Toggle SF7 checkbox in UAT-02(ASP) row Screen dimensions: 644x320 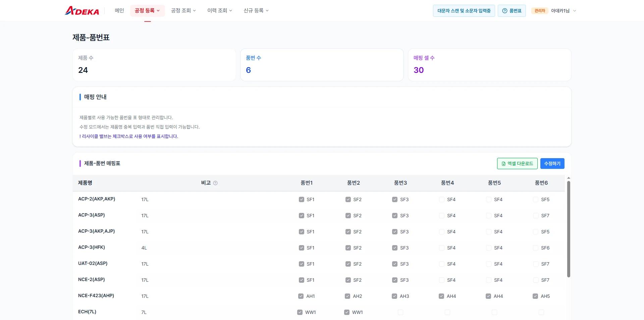click(536, 264)
